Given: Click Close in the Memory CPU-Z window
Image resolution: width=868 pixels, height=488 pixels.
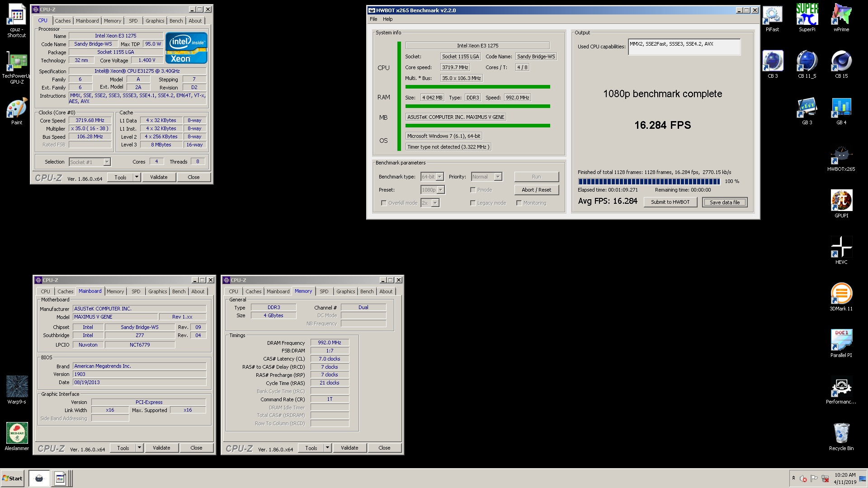Looking at the screenshot, I should (x=384, y=448).
